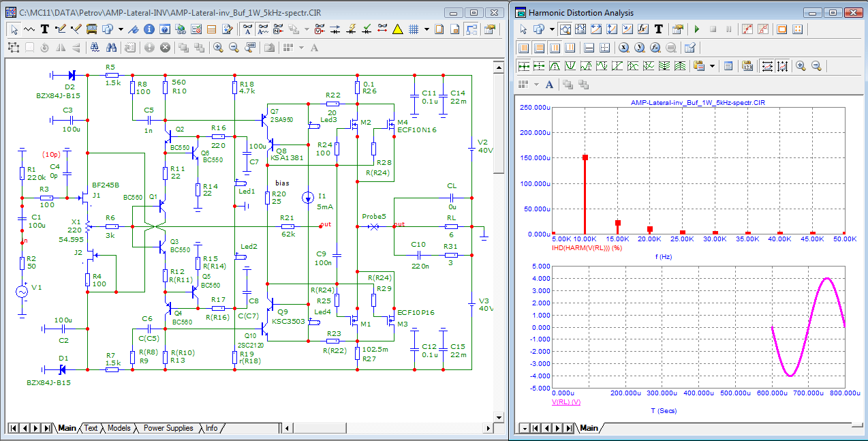Click the blue Info mode icon in schematic toolbar
This screenshot has width=868, height=441.
(x=149, y=29)
